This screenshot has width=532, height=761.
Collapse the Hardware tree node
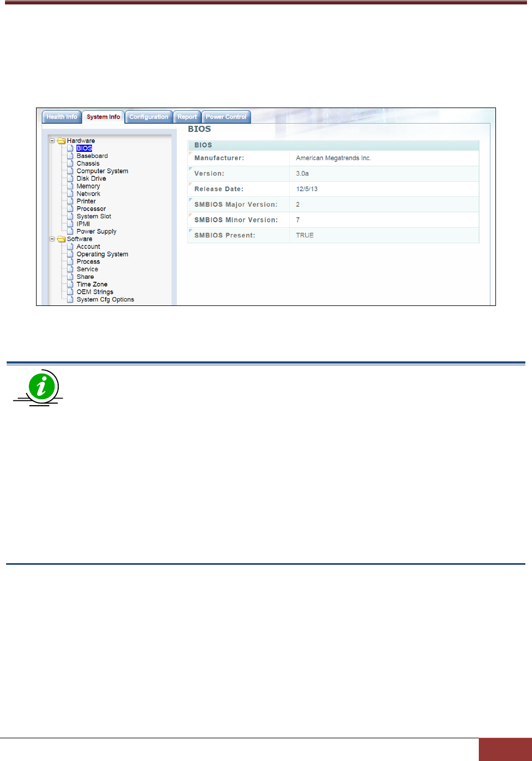(x=53, y=141)
